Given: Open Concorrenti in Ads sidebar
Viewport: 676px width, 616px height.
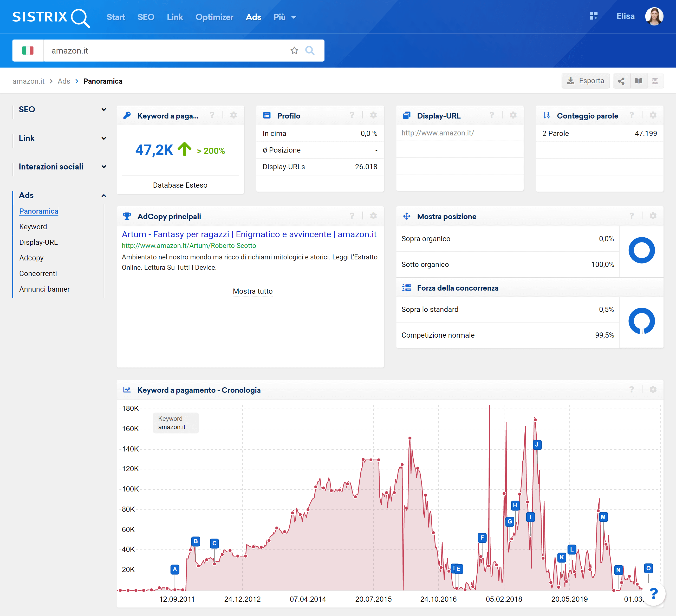Looking at the screenshot, I should coord(38,273).
